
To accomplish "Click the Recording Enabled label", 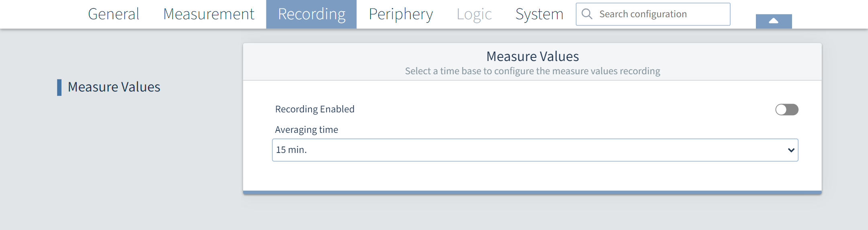I will 315,109.
